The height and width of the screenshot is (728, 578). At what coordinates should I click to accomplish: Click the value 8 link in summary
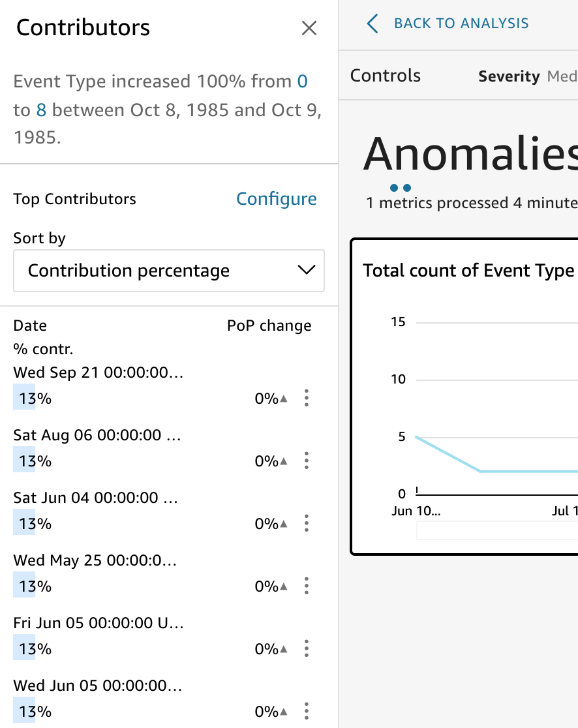pyautogui.click(x=41, y=110)
